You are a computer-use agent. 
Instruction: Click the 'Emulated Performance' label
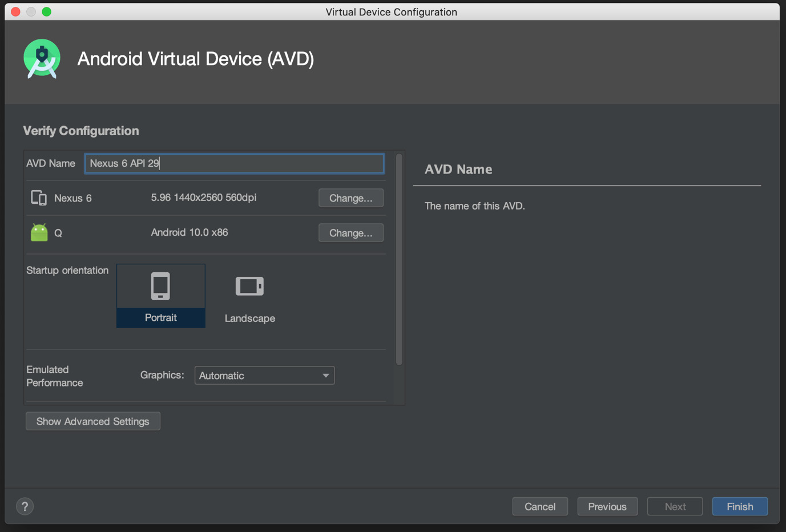[55, 376]
